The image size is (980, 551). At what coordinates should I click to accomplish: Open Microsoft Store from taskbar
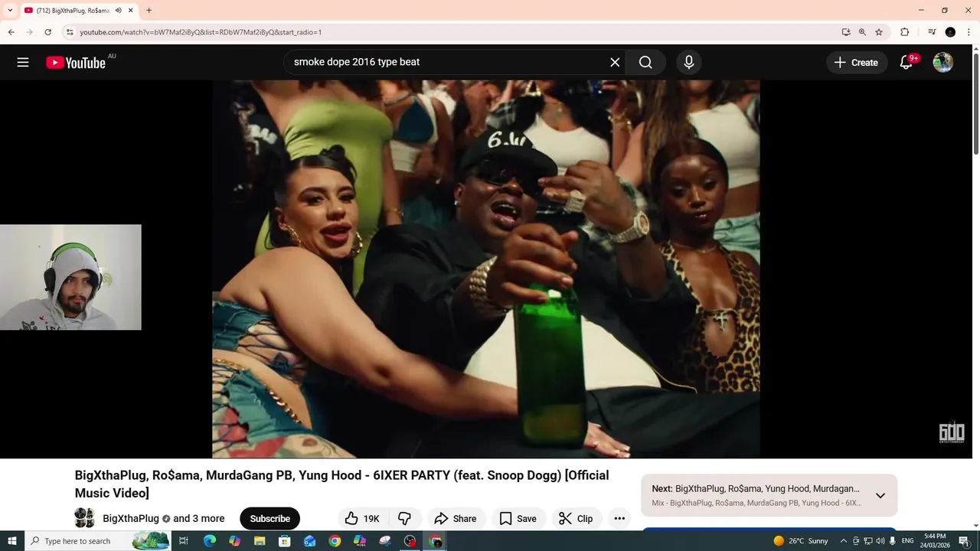pos(285,541)
